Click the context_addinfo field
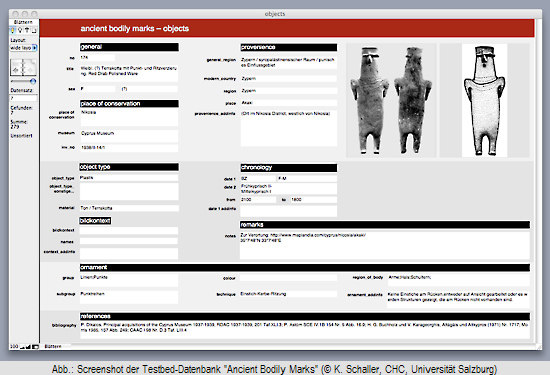Screen dimensions: 550x375 pos(129,254)
